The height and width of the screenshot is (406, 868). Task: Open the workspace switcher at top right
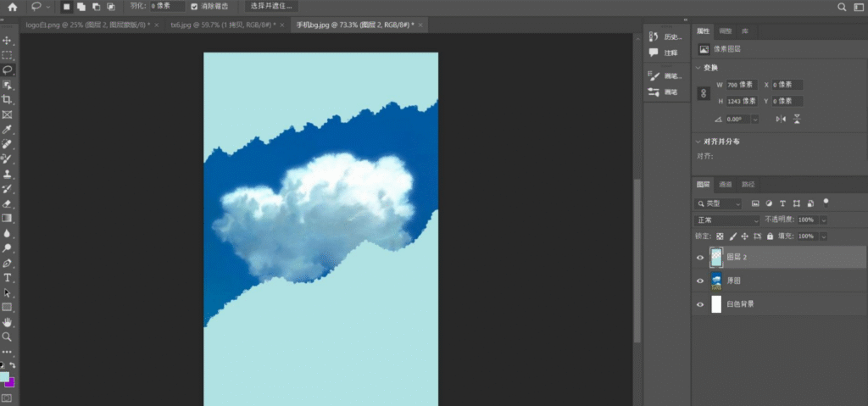click(x=858, y=7)
